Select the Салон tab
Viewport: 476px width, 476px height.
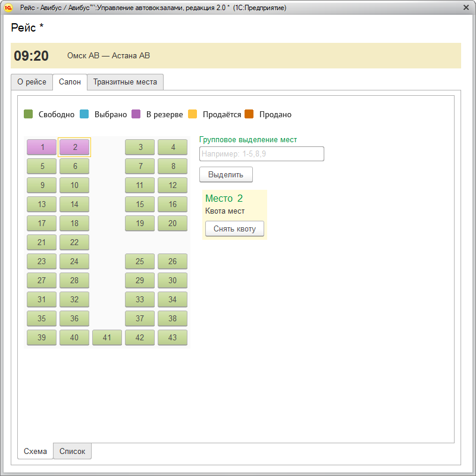(x=70, y=82)
